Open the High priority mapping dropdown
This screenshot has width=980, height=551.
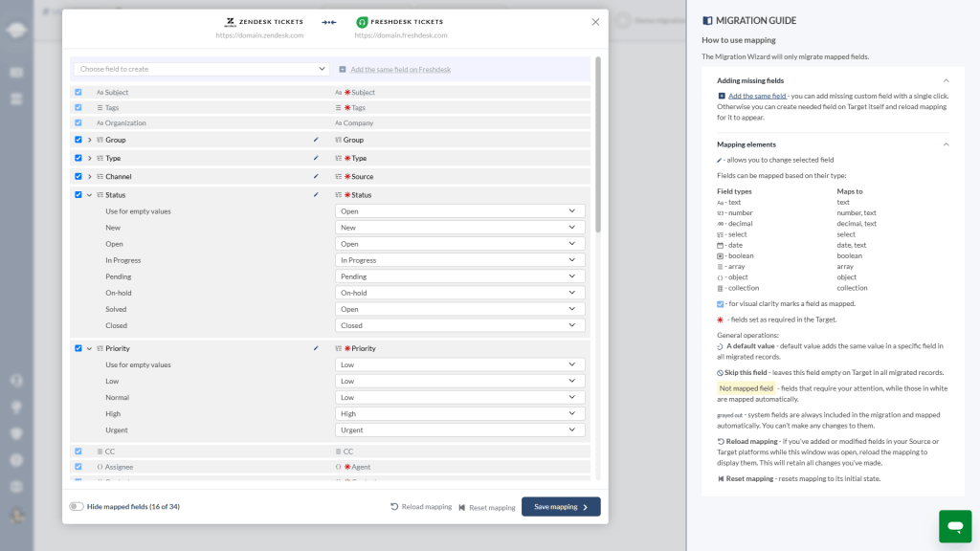pos(460,413)
